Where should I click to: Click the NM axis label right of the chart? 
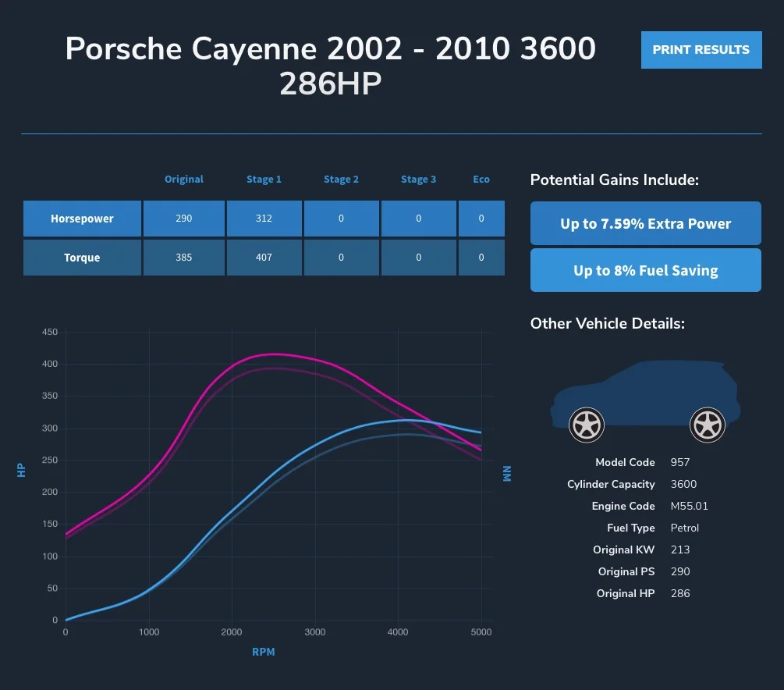[x=507, y=473]
